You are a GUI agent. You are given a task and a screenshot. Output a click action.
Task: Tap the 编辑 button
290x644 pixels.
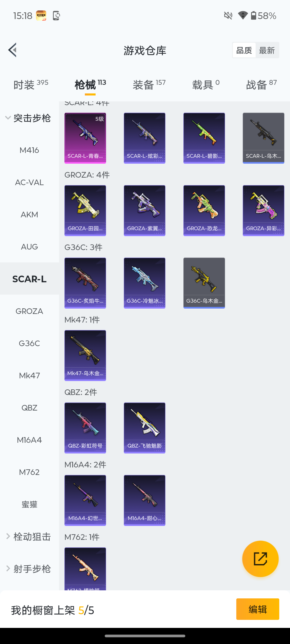(x=258, y=609)
